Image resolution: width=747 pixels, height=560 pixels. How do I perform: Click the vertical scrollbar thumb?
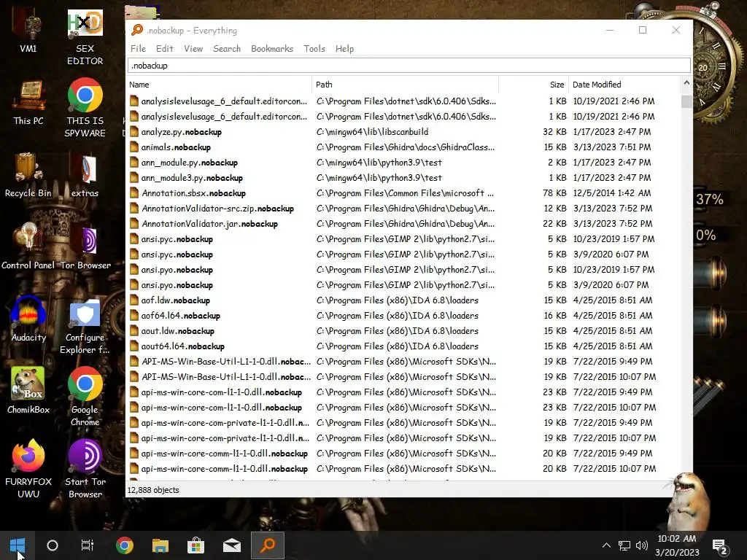[x=686, y=101]
